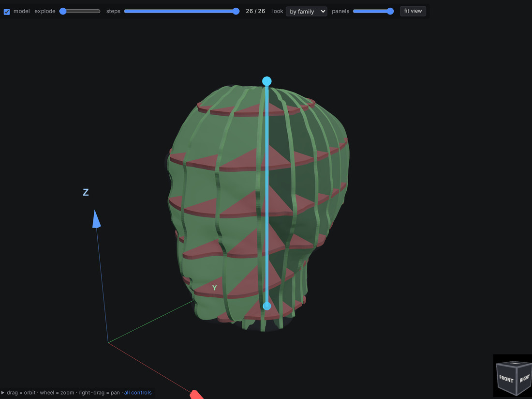Click the 26 / 26 step counter
532x399 pixels.
point(255,11)
